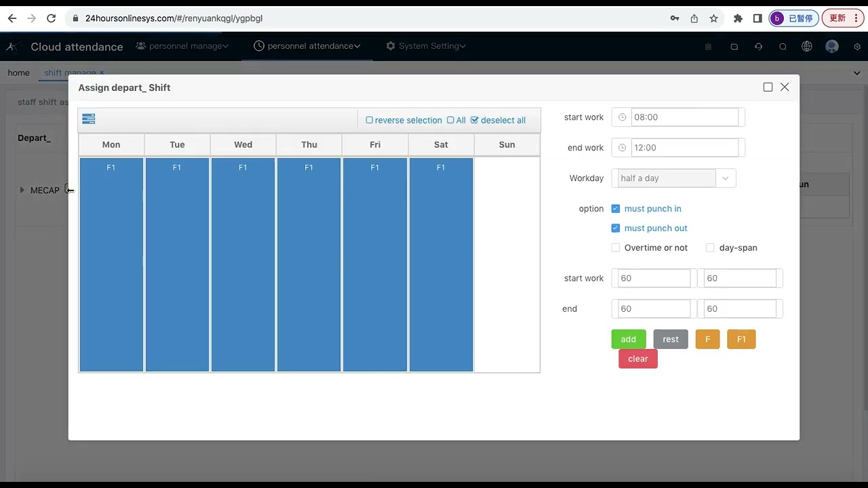Select the Sat F1 shift block
Screen dimensions: 868x488
click(x=441, y=265)
